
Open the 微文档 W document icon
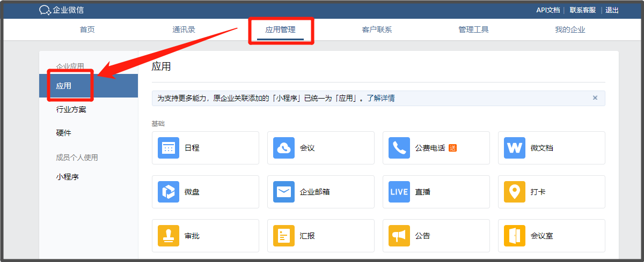tap(515, 148)
